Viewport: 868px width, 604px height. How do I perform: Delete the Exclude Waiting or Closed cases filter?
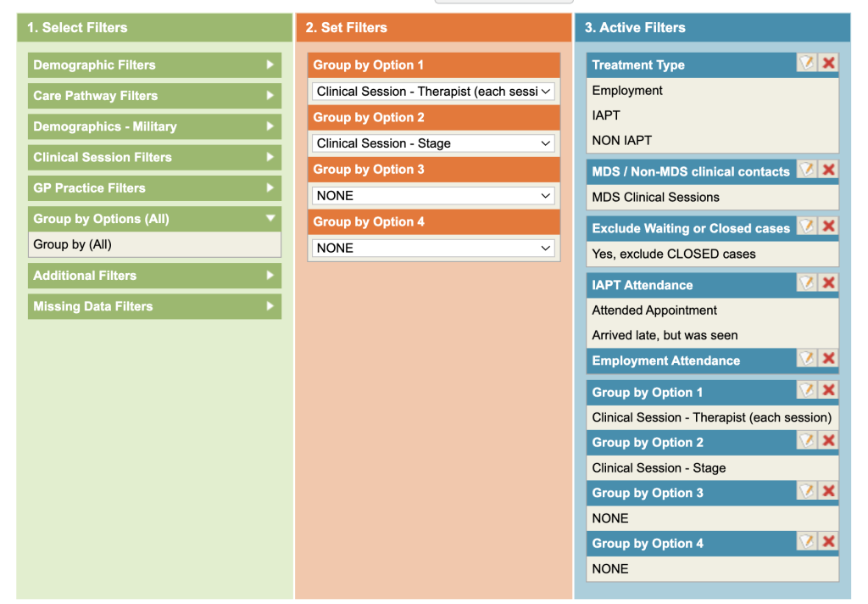829,226
